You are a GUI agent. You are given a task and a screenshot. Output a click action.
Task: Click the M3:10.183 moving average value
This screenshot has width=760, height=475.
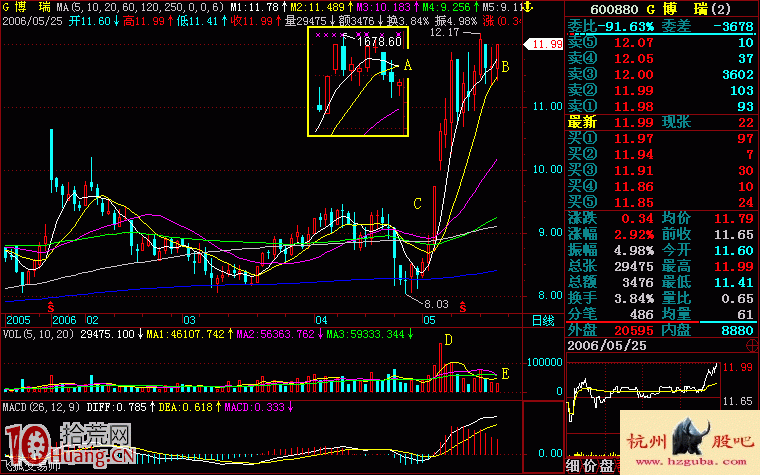point(384,7)
